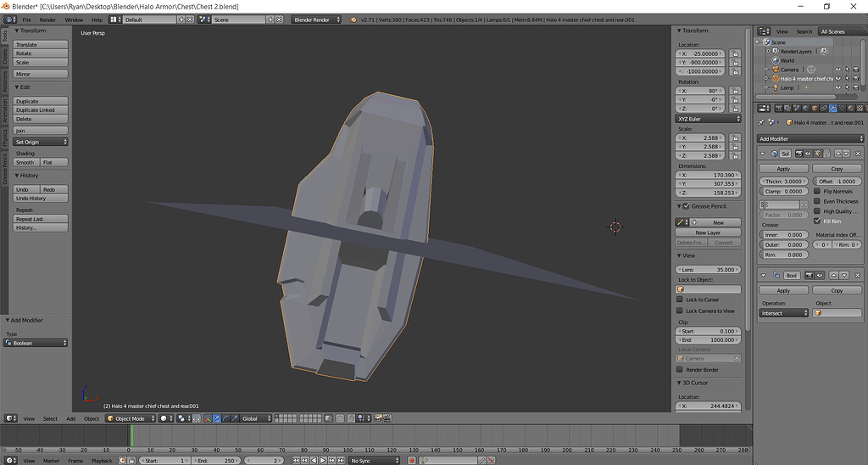The width and height of the screenshot is (868, 465).
Task: Open the No Sync playback dropdown
Action: (374, 461)
